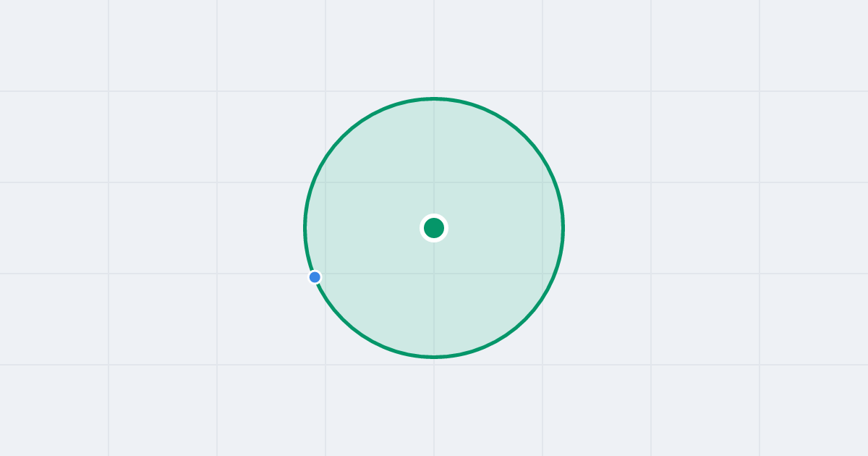Viewport: 868px width, 456px height.
Task: Select the blue handle on the circle's edge
Action: pyautogui.click(x=315, y=277)
